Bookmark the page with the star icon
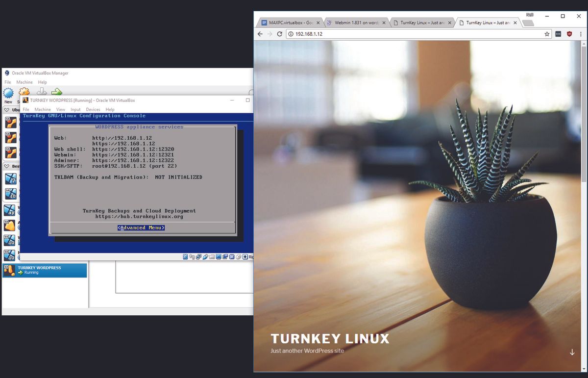The image size is (588, 378). pyautogui.click(x=546, y=34)
